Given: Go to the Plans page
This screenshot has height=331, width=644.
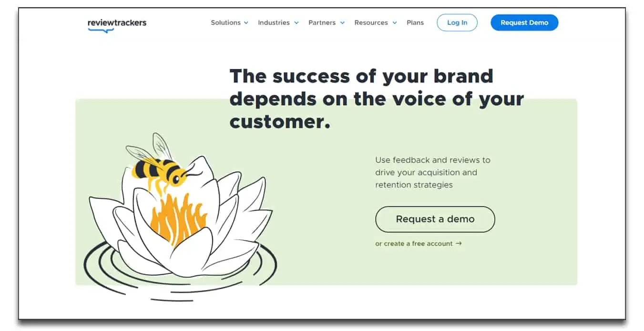Looking at the screenshot, I should [415, 22].
